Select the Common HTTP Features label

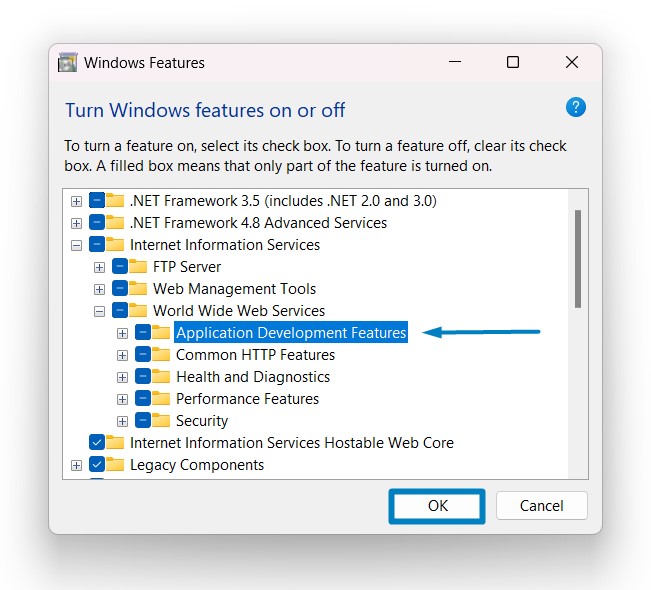[x=255, y=355]
